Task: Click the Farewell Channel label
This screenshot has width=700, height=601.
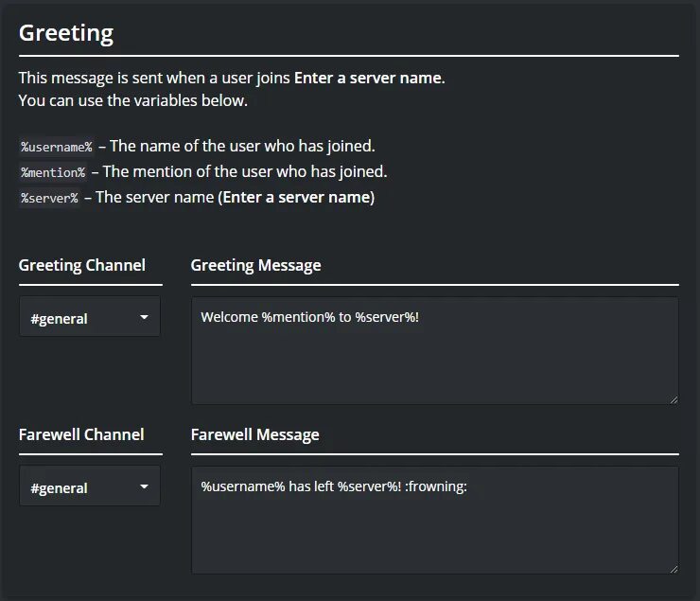Action: click(x=81, y=434)
